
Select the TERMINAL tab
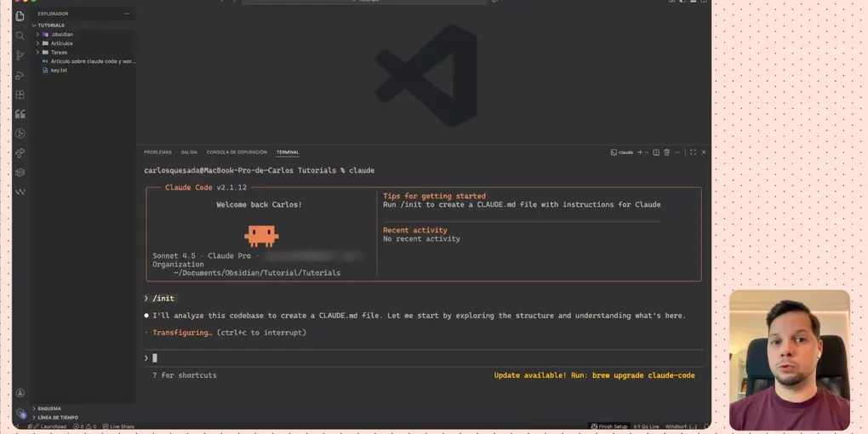click(288, 152)
